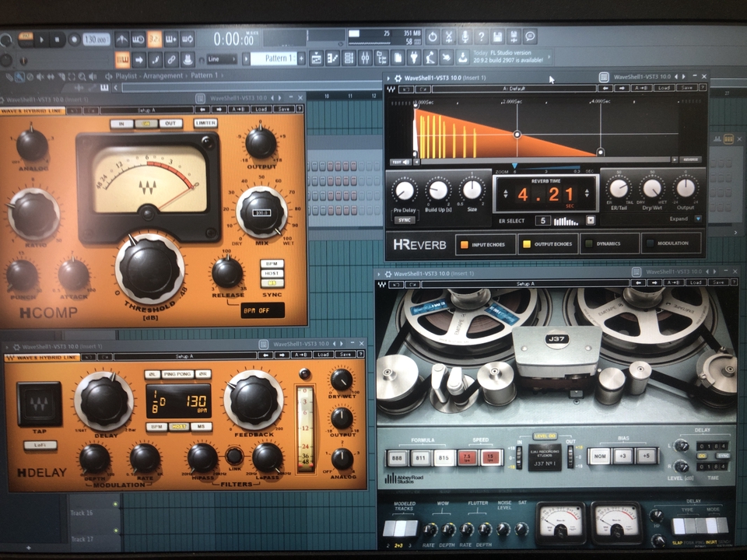The height and width of the screenshot is (560, 747).
Task: Click the microphone recording icon
Action: [x=465, y=37]
